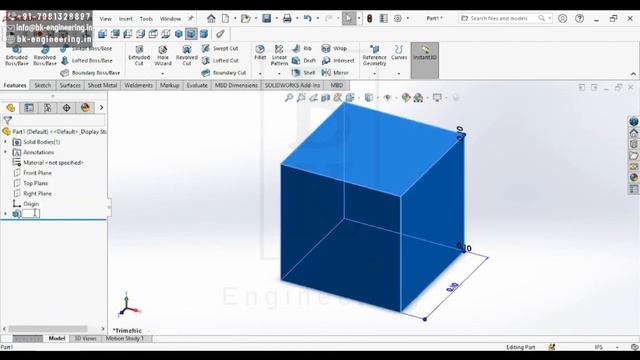Viewport: 640px width, 360px height.
Task: Switch to the Evaluate tab
Action: coord(197,85)
